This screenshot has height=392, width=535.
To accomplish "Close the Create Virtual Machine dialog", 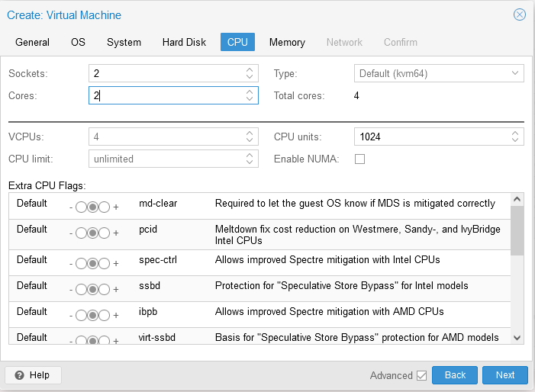I will 520,14.
